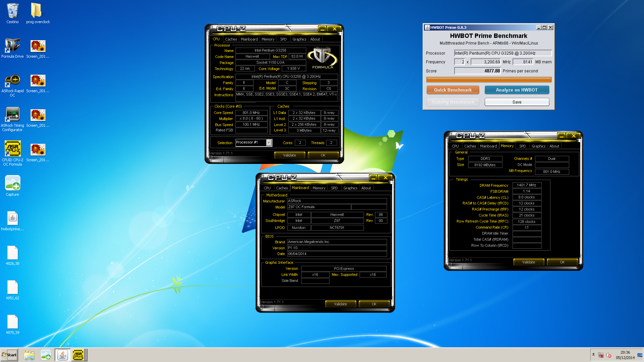Launch CPUID CPU-Z OC Formula shortcut

click(12, 154)
